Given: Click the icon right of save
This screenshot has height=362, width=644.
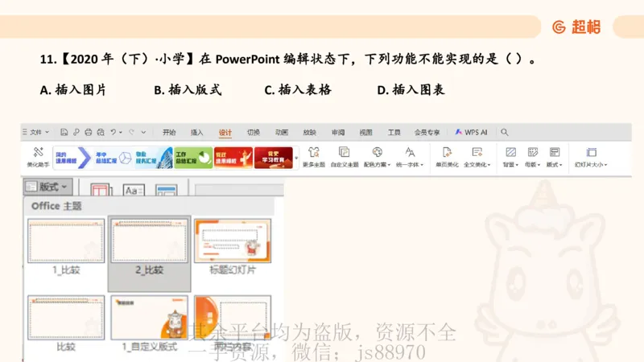Looking at the screenshot, I should pyautogui.click(x=76, y=132).
